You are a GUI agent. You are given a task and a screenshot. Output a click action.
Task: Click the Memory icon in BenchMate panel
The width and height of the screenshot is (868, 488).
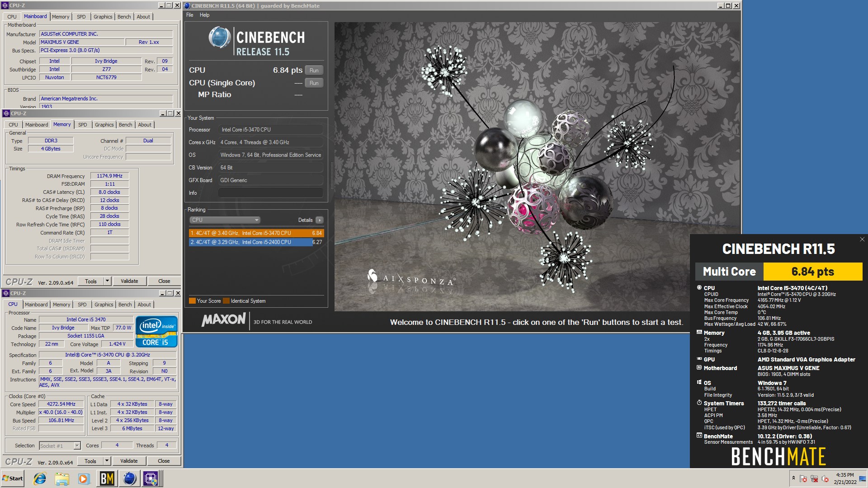(699, 332)
